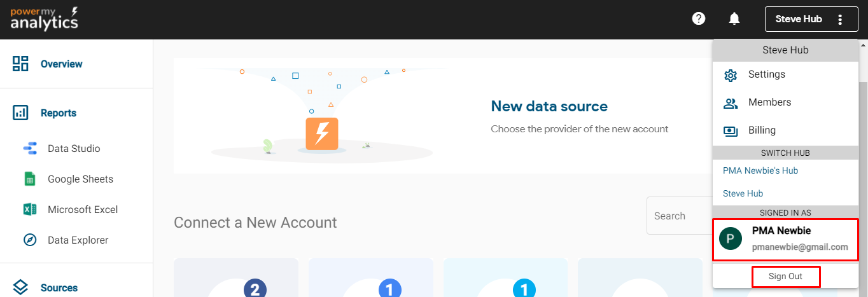Open Billing from the hub menu
The height and width of the screenshot is (297, 868).
762,130
